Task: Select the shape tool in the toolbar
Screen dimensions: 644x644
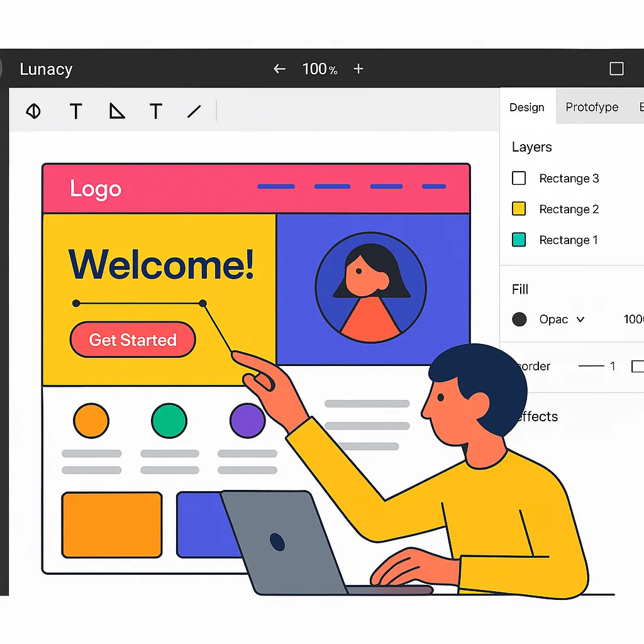Action: (x=33, y=111)
